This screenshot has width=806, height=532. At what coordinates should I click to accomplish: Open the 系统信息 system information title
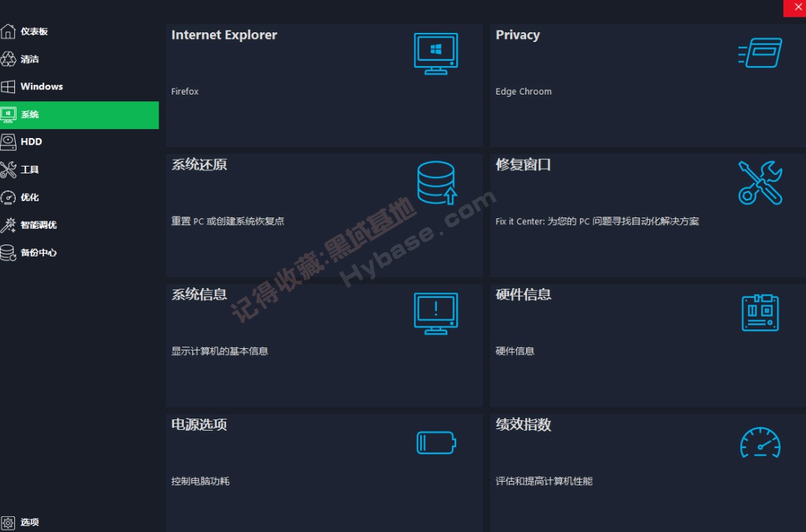pos(199,295)
